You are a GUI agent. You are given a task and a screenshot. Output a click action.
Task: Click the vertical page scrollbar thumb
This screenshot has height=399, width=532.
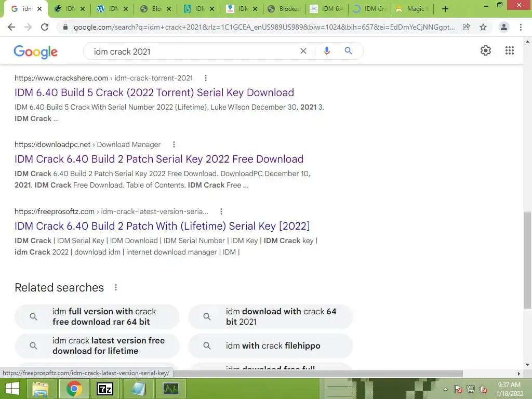527,260
